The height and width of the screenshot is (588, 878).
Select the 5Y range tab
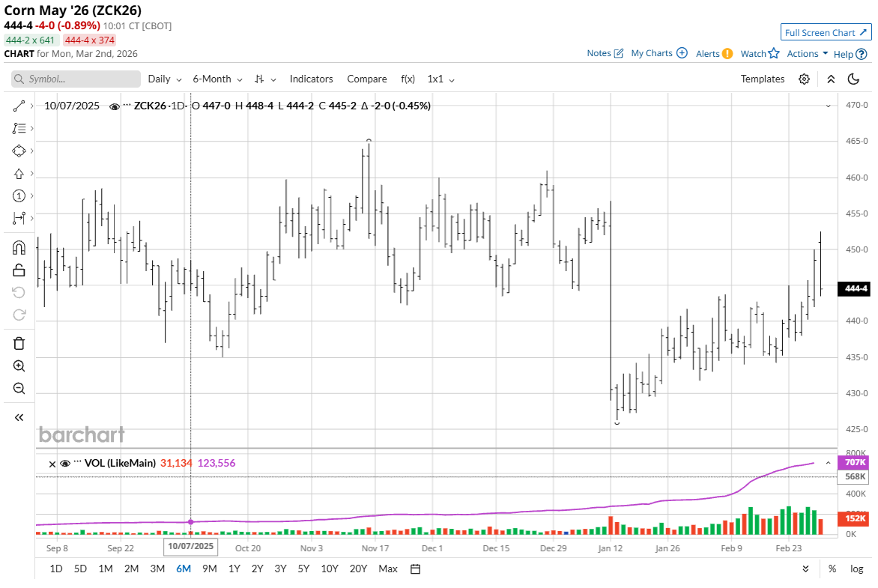[303, 569]
